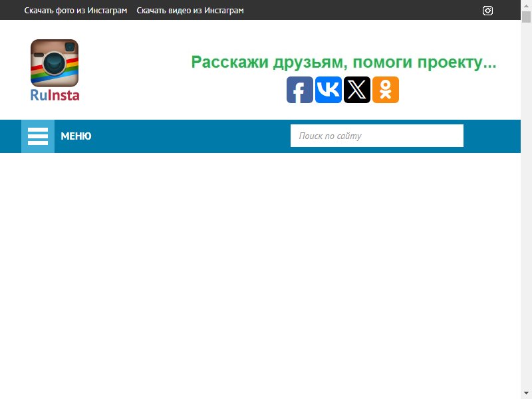Viewport: 532px width, 399px height.
Task: Click the RuInsta camera logo
Action: pyautogui.click(x=55, y=63)
